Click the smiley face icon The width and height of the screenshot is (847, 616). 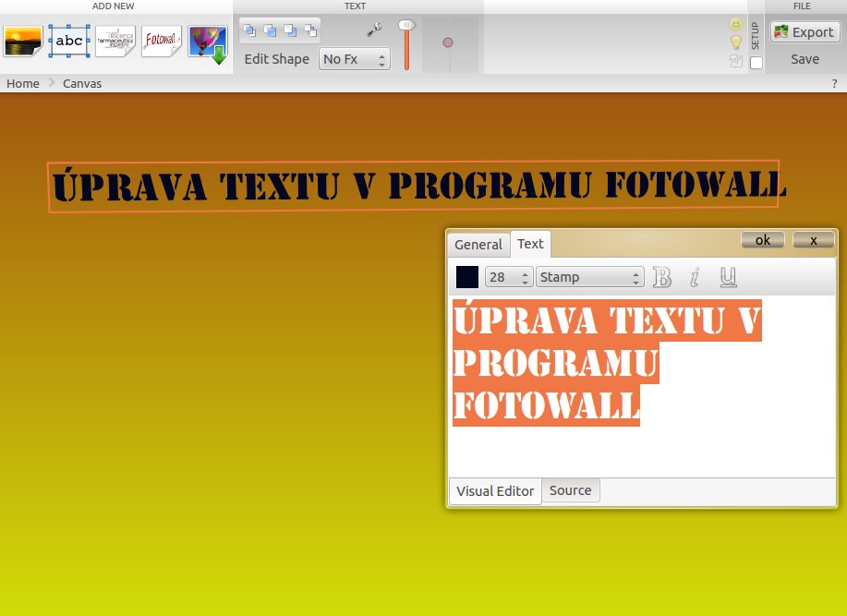(736, 24)
